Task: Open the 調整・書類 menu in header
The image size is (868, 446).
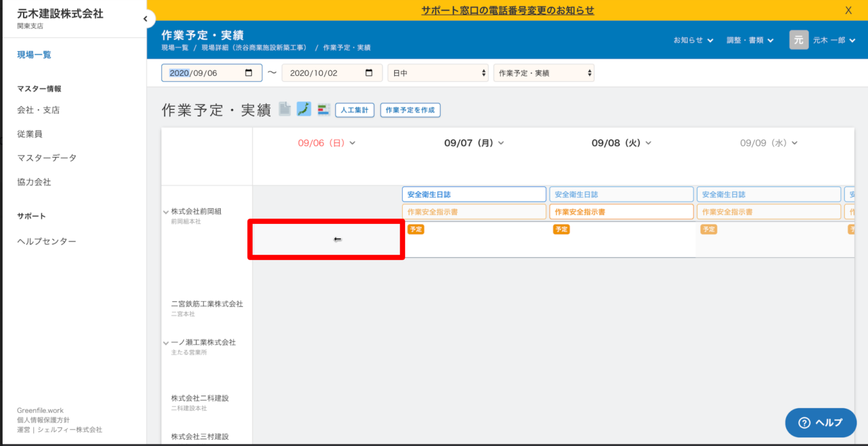Action: pos(750,40)
